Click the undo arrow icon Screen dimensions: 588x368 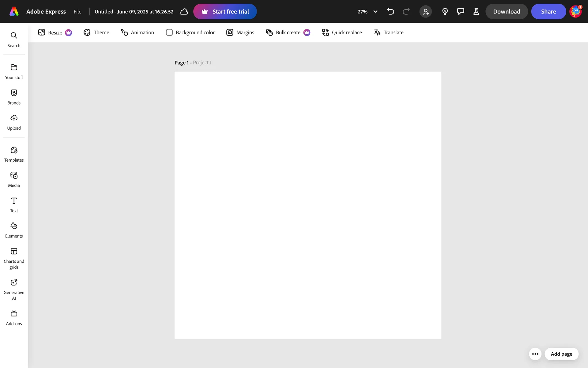click(390, 12)
